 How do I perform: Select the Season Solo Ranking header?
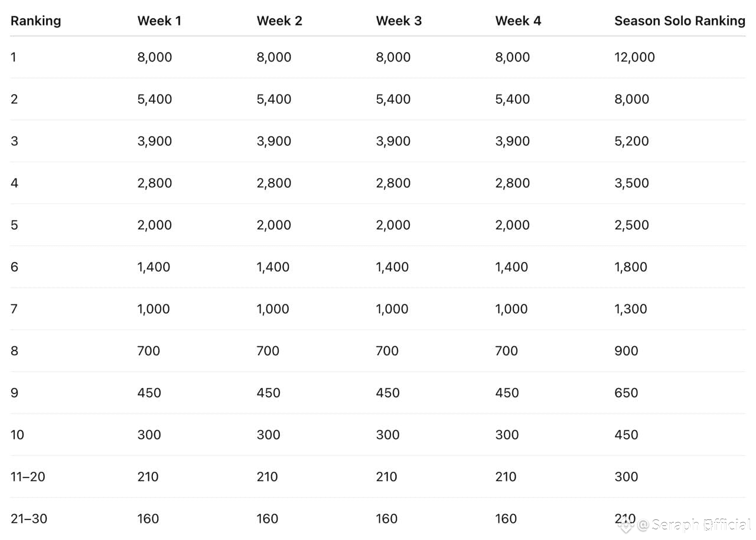680,21
